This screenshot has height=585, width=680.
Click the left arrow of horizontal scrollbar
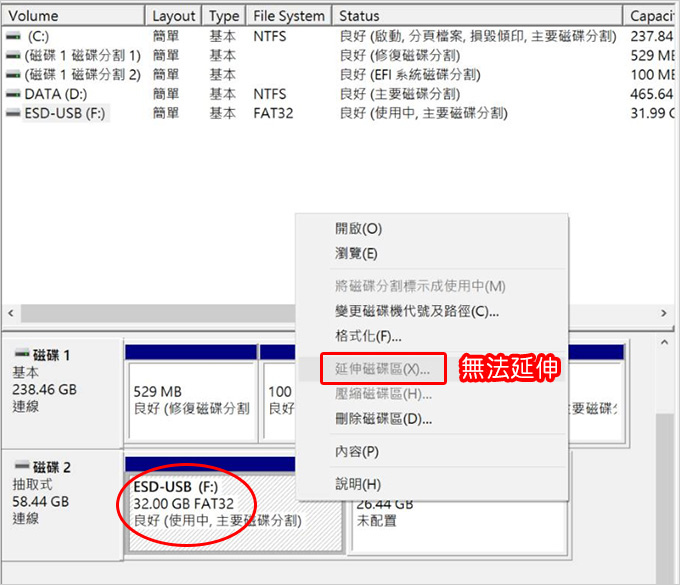[x=11, y=313]
